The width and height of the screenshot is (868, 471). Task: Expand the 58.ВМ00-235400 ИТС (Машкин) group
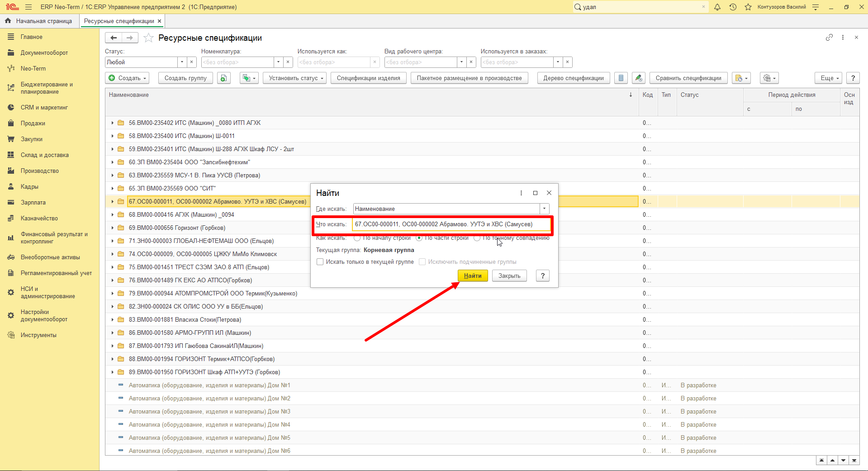[x=112, y=136]
